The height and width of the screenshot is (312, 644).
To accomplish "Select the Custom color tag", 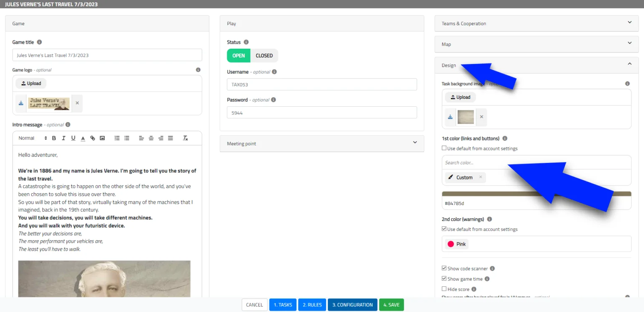I will (465, 177).
